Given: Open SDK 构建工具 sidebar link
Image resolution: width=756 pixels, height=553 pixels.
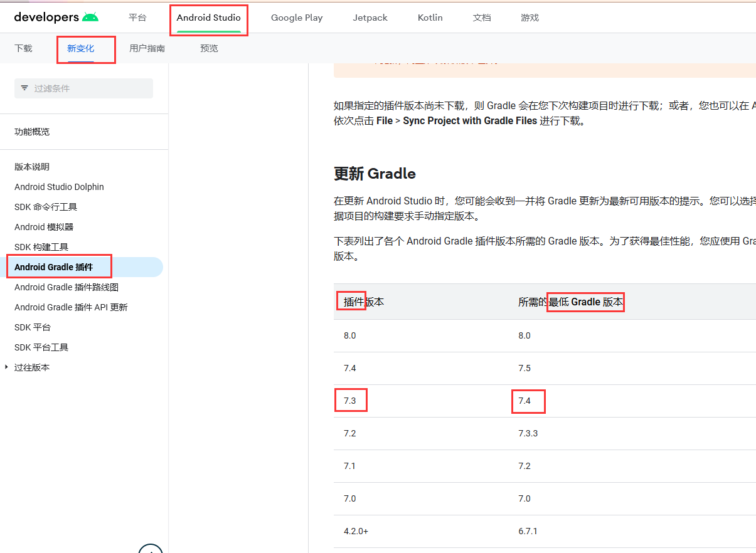Looking at the screenshot, I should tap(41, 247).
